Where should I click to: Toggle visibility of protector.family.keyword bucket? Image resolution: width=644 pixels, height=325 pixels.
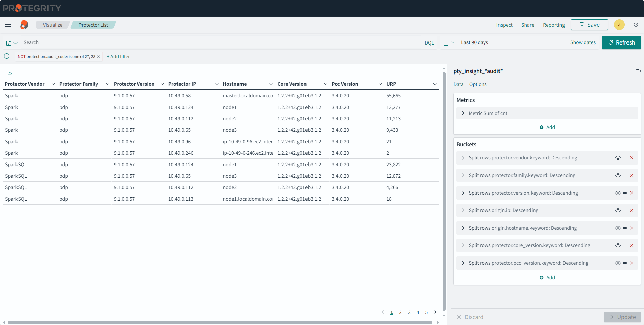618,175
